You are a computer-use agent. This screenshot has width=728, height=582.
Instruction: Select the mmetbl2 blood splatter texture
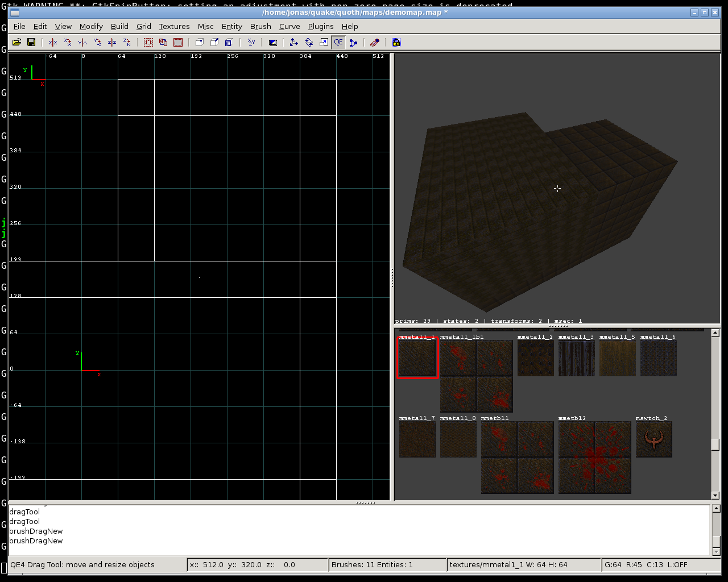tap(595, 458)
